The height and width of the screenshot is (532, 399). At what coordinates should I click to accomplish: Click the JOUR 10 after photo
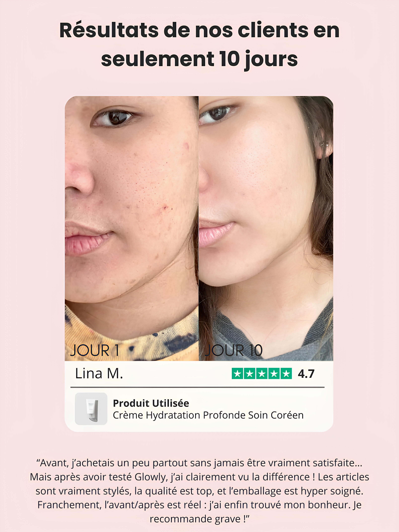pos(266,228)
